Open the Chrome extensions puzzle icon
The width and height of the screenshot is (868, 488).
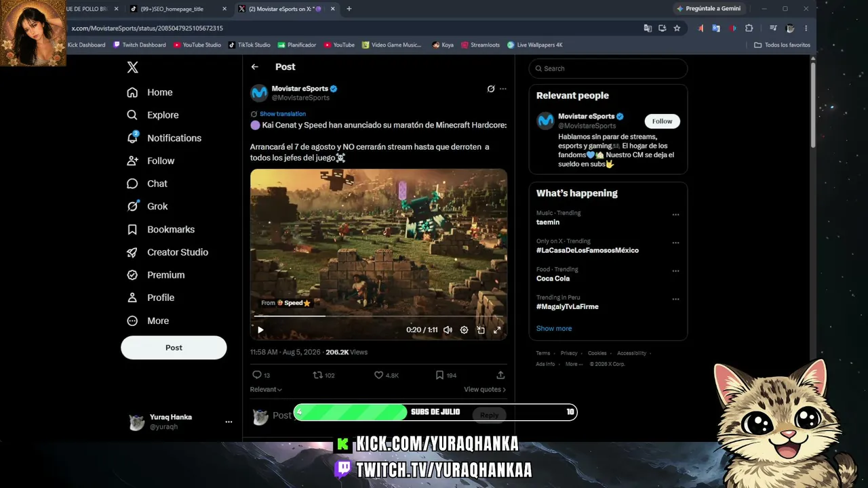pos(749,28)
